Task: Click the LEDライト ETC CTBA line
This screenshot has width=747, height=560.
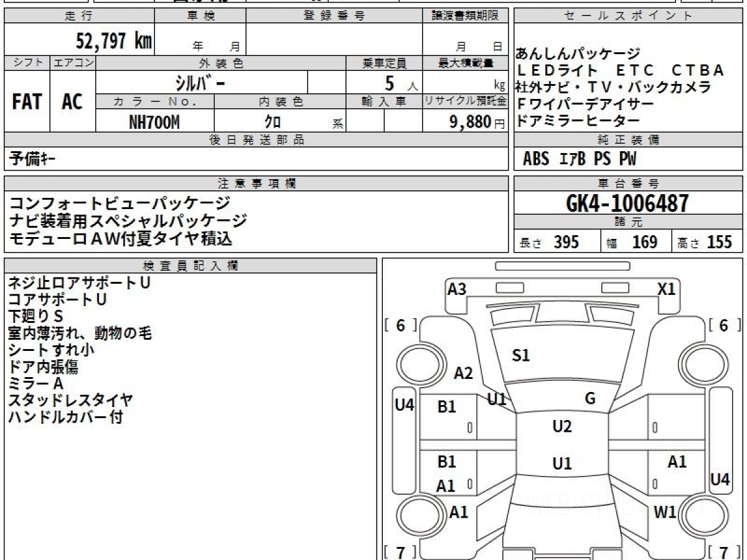Action: click(621, 70)
